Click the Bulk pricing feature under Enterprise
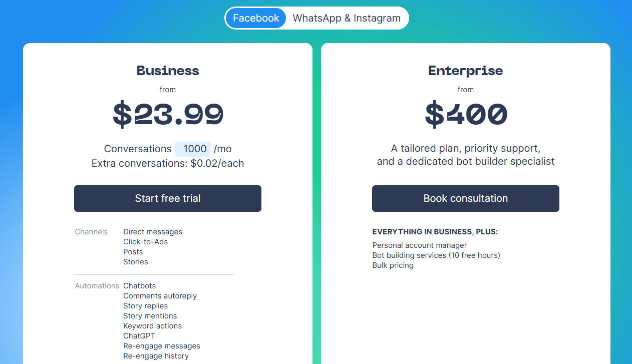This screenshot has width=632, height=364. click(393, 265)
